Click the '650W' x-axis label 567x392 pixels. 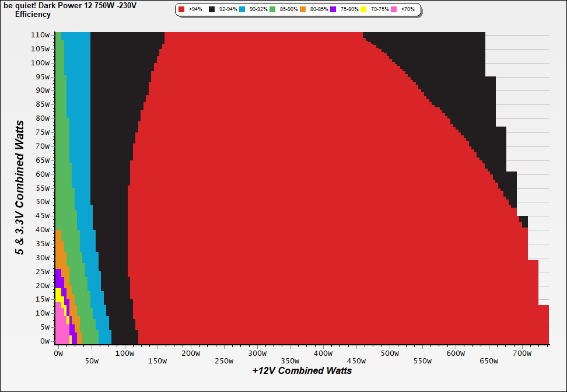[x=489, y=361]
